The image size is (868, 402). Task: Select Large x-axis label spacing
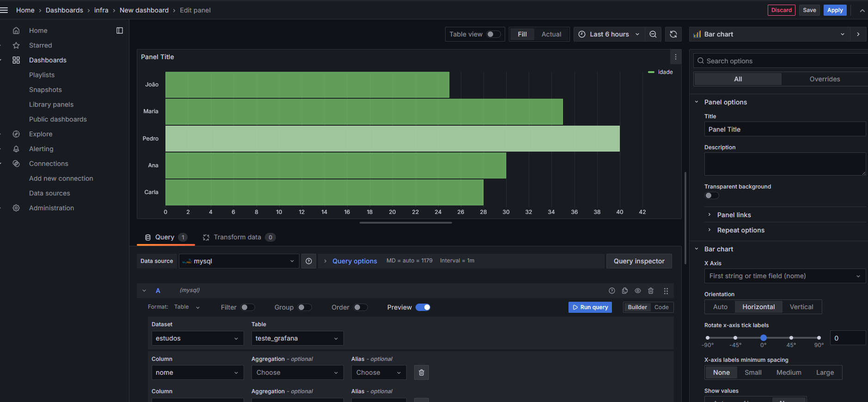click(x=825, y=372)
